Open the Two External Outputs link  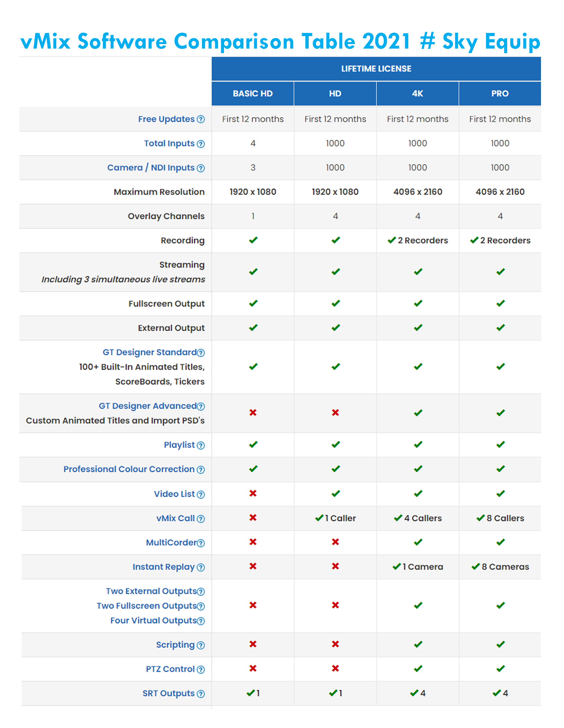151,591
